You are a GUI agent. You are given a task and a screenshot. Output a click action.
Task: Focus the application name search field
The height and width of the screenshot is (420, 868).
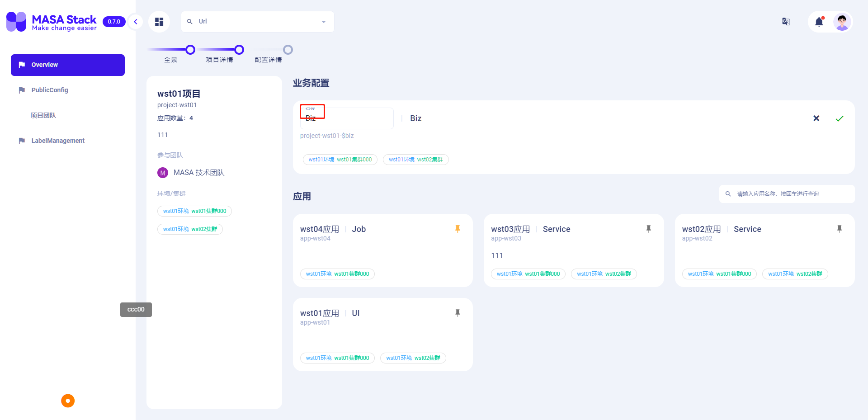(787, 194)
